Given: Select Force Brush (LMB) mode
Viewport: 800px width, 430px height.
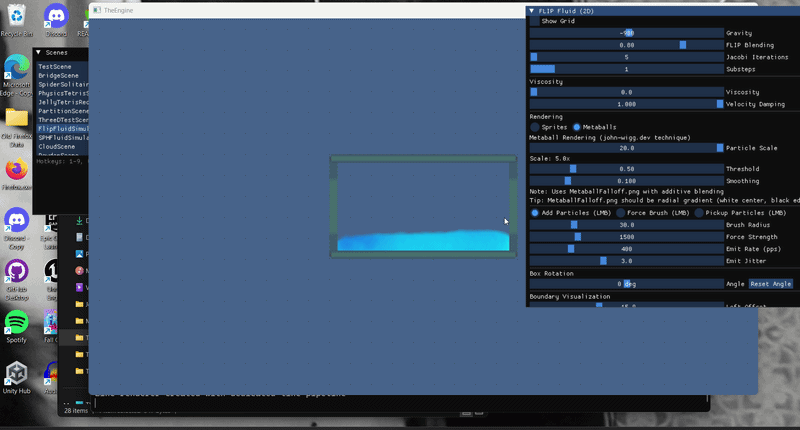Looking at the screenshot, I should [620, 213].
